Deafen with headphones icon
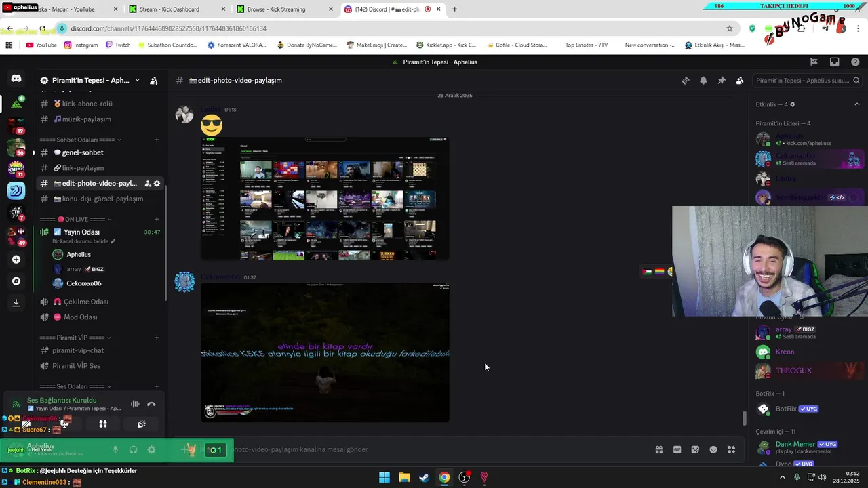The height and width of the screenshot is (488, 868). (134, 449)
